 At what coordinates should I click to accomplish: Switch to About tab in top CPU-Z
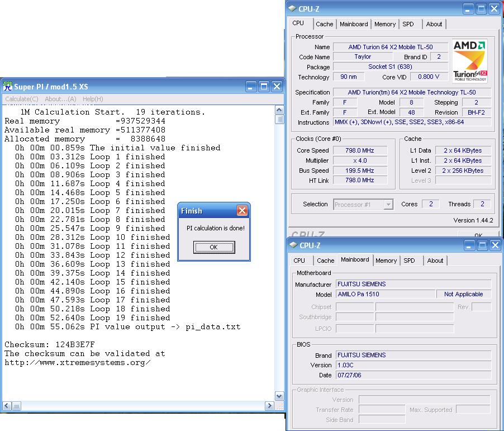[x=434, y=24]
